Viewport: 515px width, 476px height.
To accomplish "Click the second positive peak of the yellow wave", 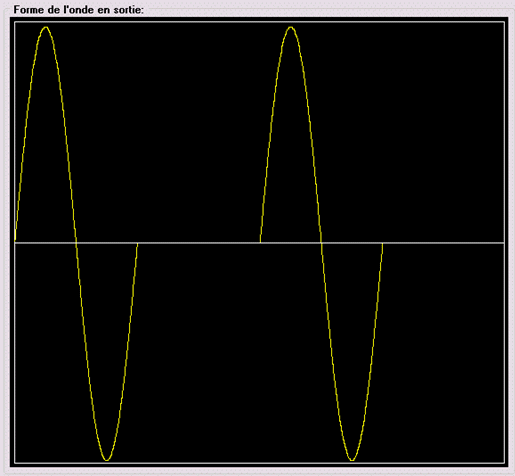I will (x=291, y=27).
